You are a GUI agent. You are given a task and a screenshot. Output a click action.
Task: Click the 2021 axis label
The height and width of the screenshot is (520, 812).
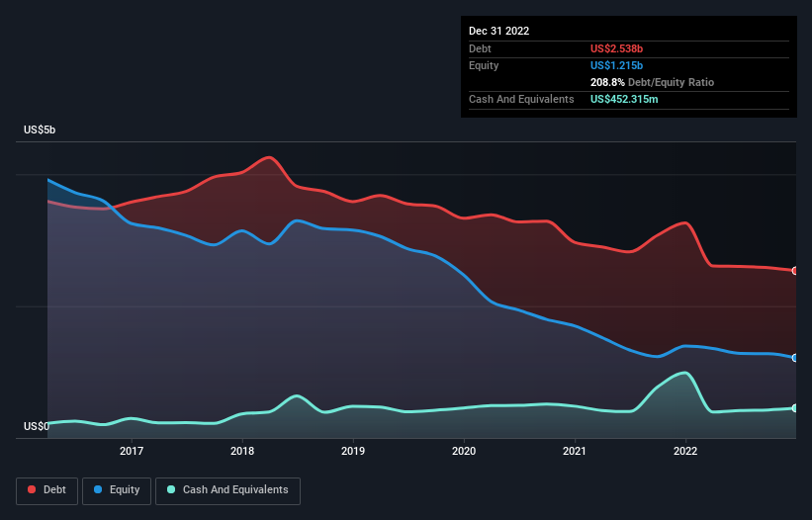(x=575, y=451)
